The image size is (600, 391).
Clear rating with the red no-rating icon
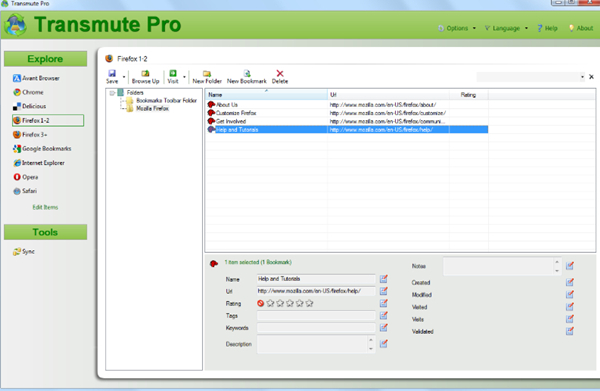point(261,303)
